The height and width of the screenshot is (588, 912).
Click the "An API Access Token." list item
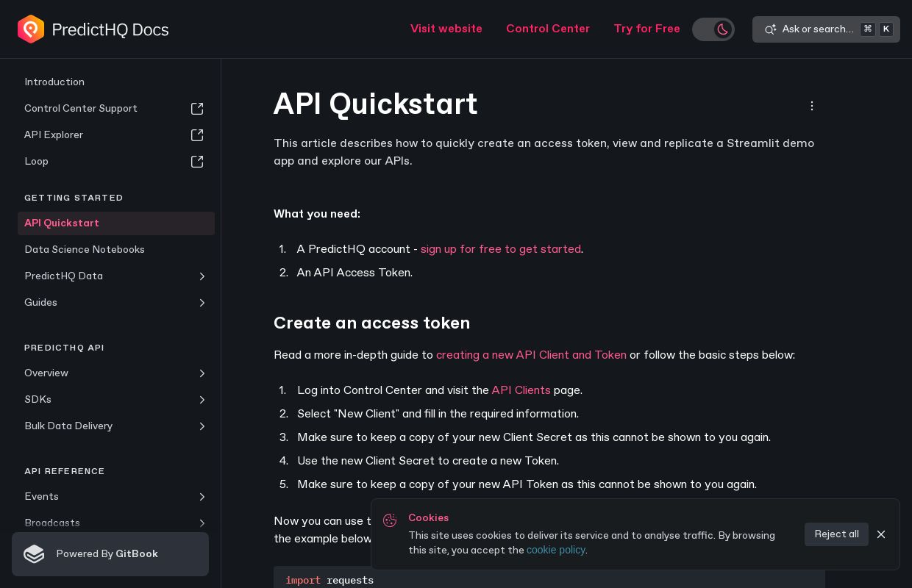click(x=355, y=273)
